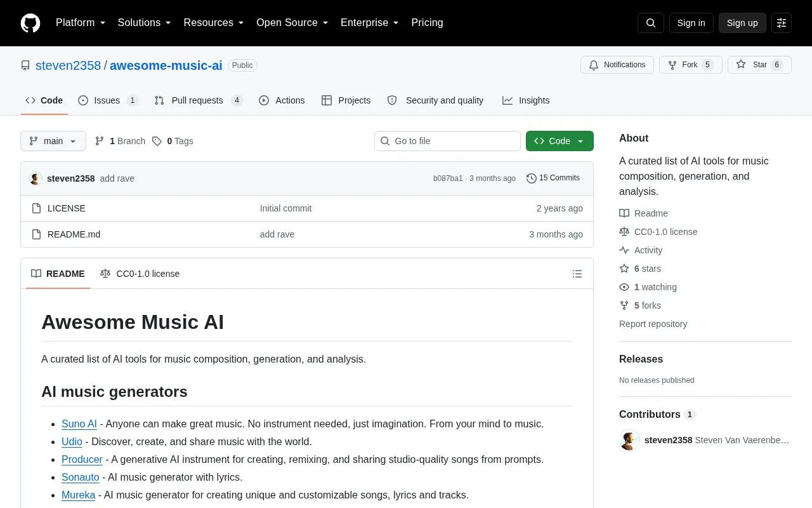Expand the Resources menu

pyautogui.click(x=214, y=23)
